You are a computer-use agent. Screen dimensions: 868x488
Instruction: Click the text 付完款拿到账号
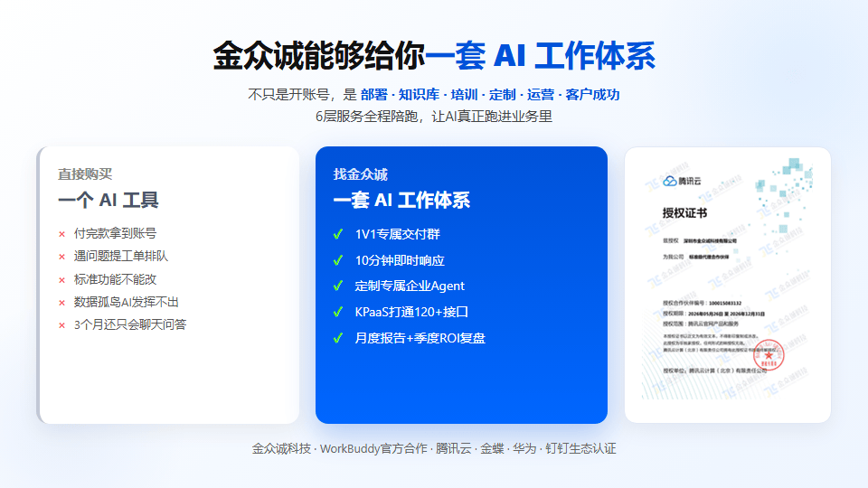pos(115,233)
